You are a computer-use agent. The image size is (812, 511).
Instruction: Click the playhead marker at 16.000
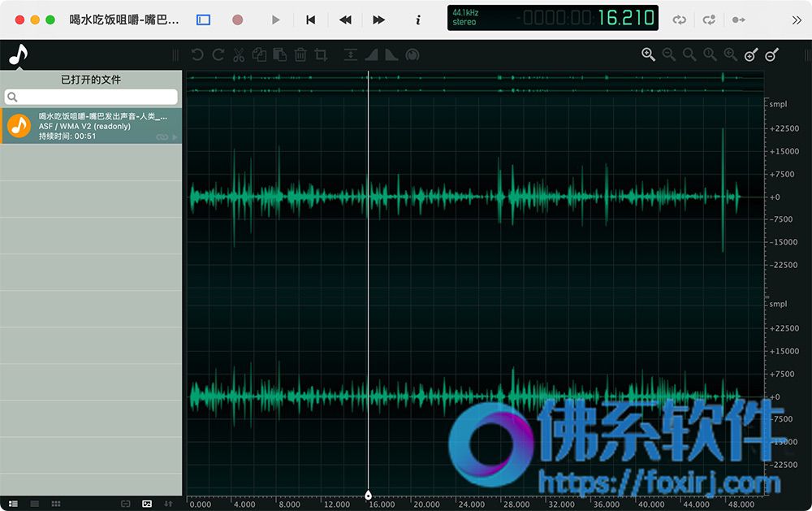click(x=368, y=495)
